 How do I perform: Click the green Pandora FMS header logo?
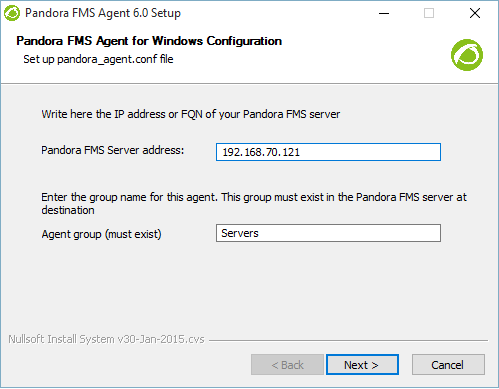pyautogui.click(x=467, y=55)
